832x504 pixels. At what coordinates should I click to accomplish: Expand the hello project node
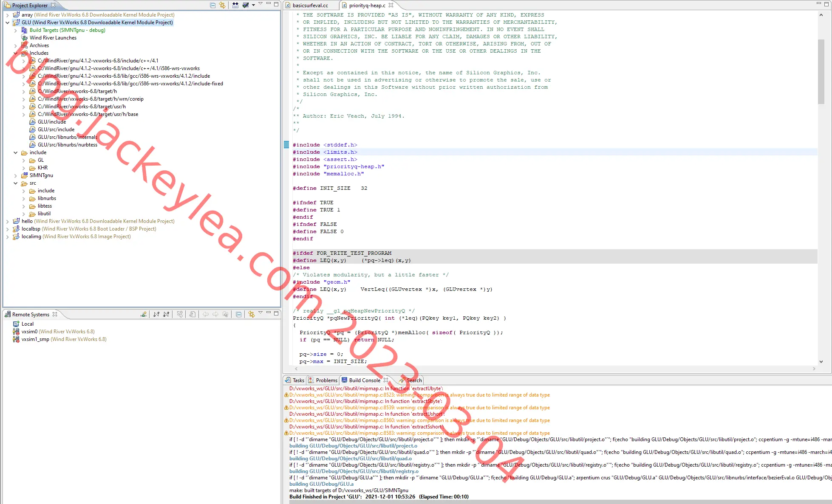(x=7, y=221)
